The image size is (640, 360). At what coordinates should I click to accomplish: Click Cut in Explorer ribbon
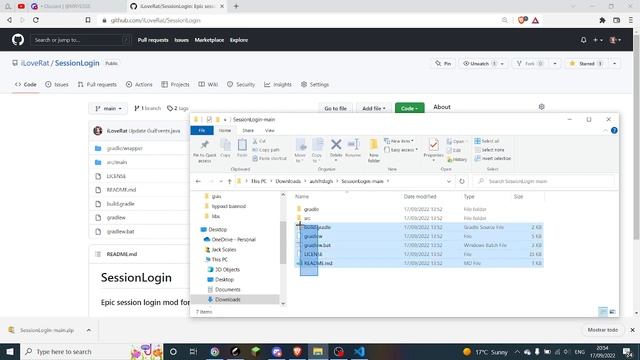(259, 141)
